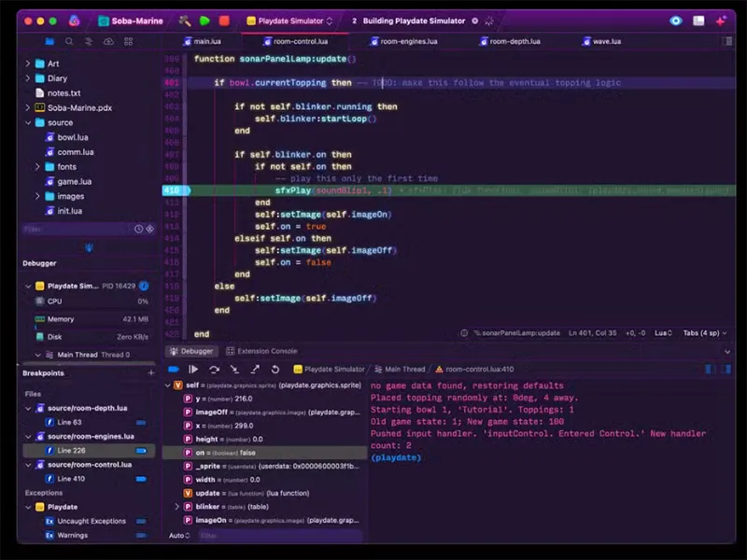This screenshot has height=560, width=747.
Task: Click the Build hammer icon
Action: pos(185,20)
